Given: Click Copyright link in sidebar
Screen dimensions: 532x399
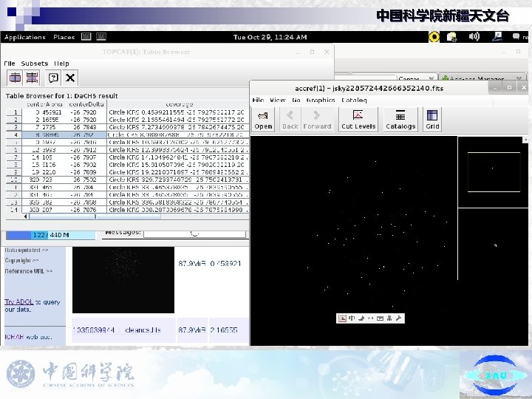Looking at the screenshot, I should click(21, 260).
